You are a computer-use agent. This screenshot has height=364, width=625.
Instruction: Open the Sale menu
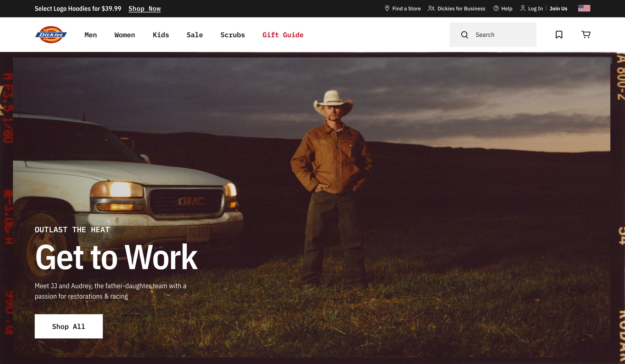tap(194, 35)
